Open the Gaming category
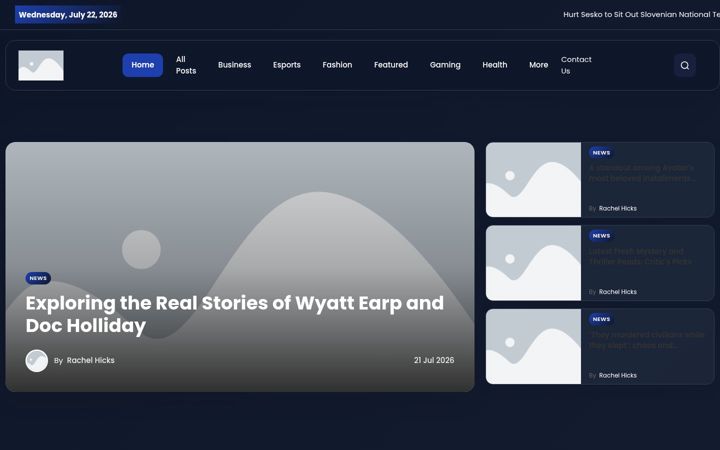The width and height of the screenshot is (720, 450). tap(445, 65)
